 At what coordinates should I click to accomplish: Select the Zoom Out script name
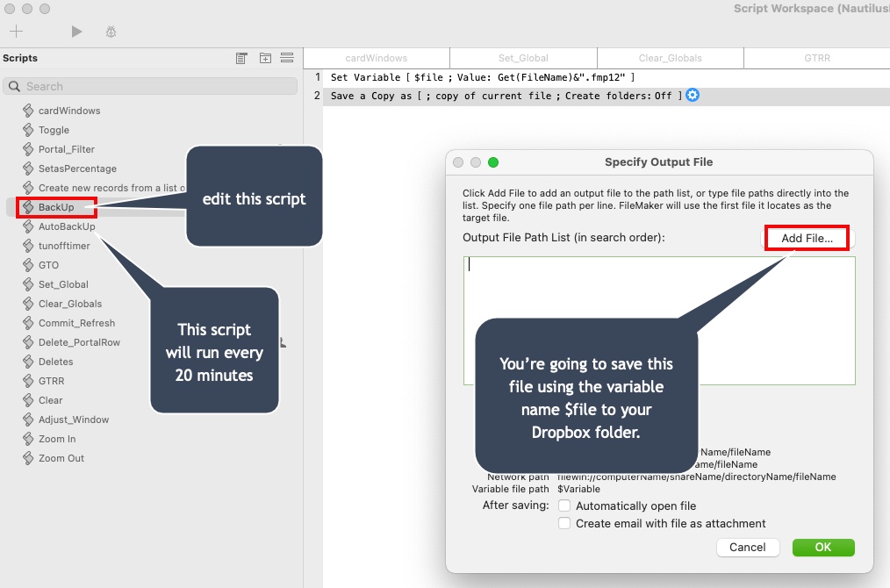(x=61, y=458)
